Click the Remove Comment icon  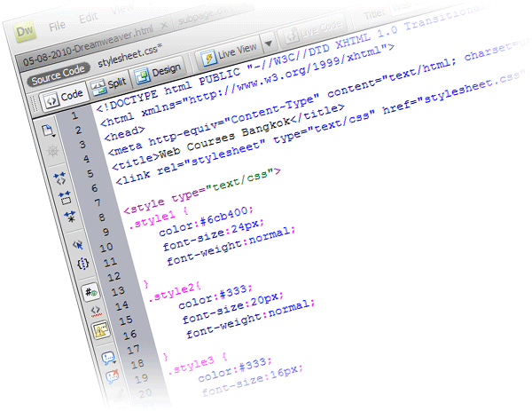coord(113,376)
